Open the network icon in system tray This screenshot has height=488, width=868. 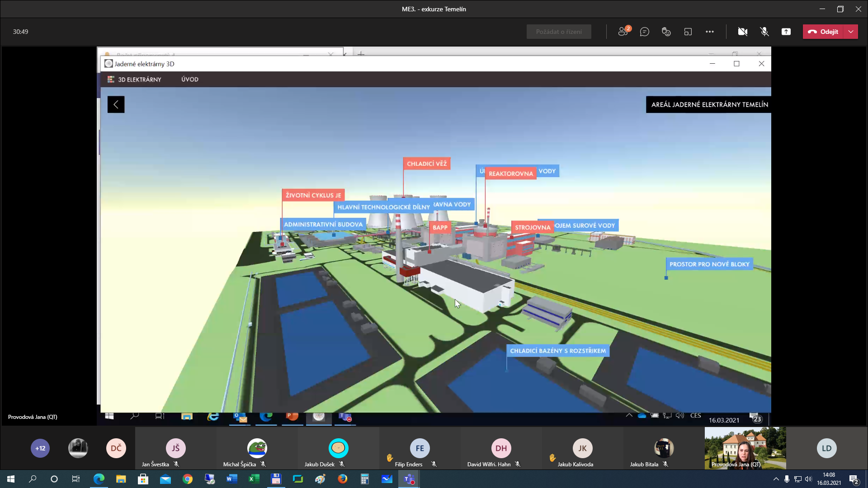tap(797, 479)
